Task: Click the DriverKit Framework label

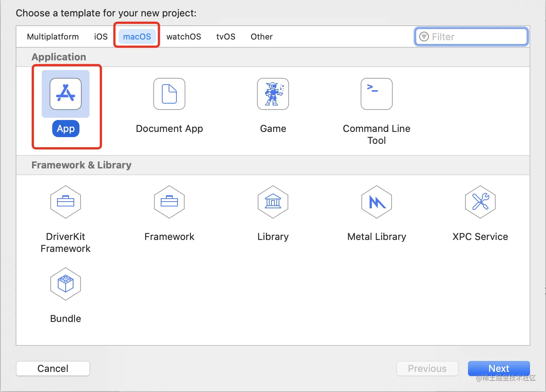Action: [66, 243]
